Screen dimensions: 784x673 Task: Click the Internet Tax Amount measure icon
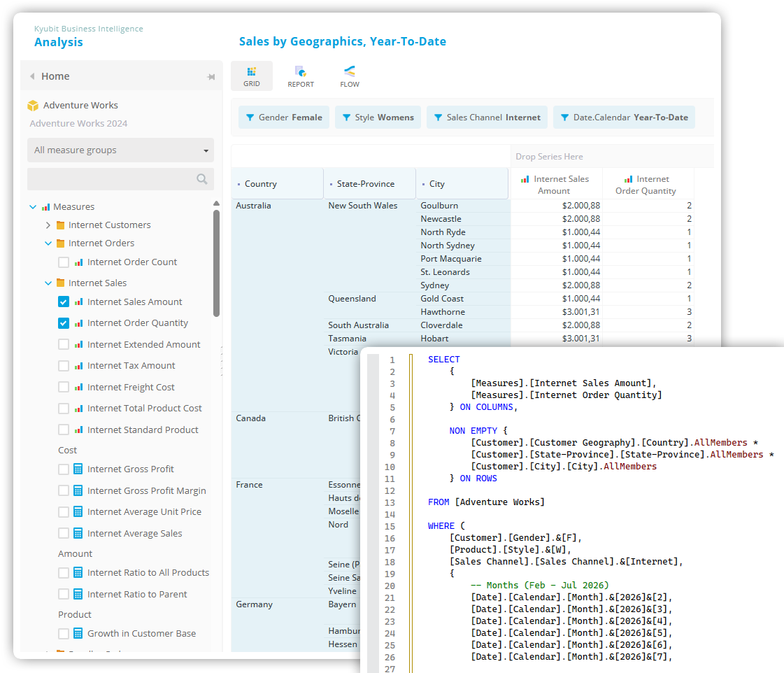tap(78, 366)
